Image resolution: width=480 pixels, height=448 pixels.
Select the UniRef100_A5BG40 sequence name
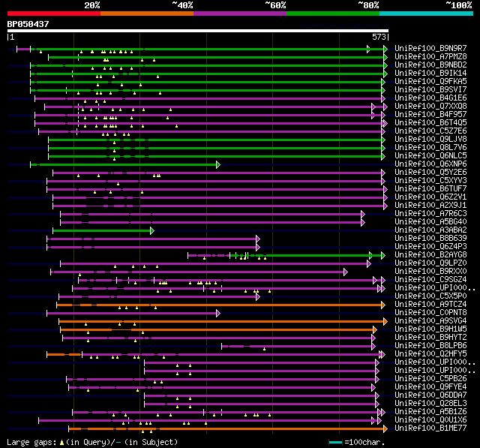[x=430, y=221]
